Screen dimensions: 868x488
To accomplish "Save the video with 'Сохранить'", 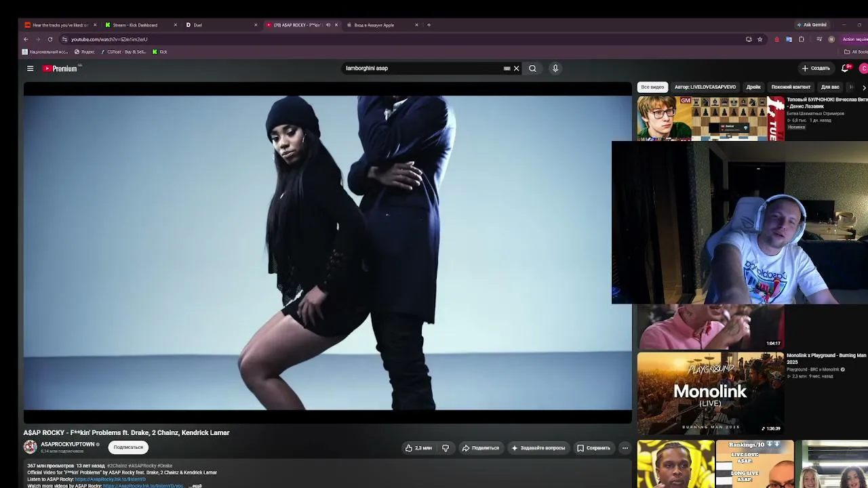I will (x=594, y=448).
